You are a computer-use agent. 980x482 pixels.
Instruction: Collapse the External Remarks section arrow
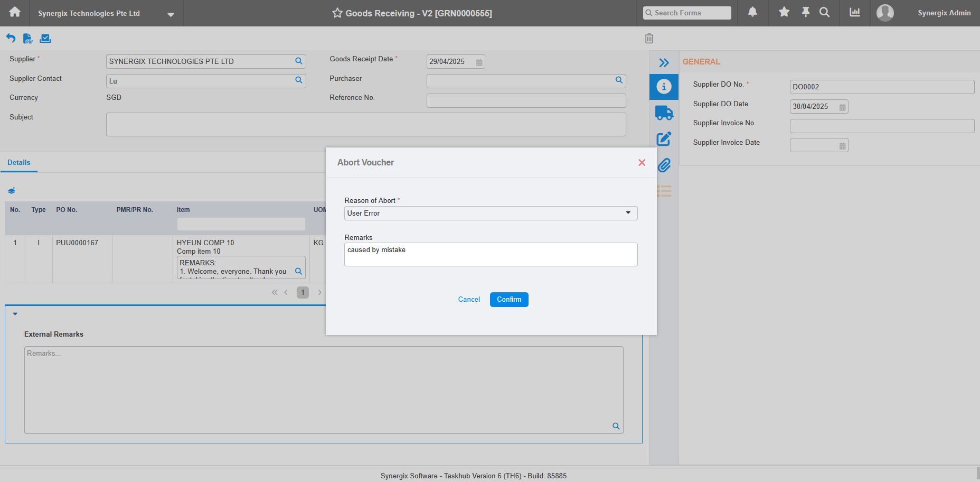point(15,313)
